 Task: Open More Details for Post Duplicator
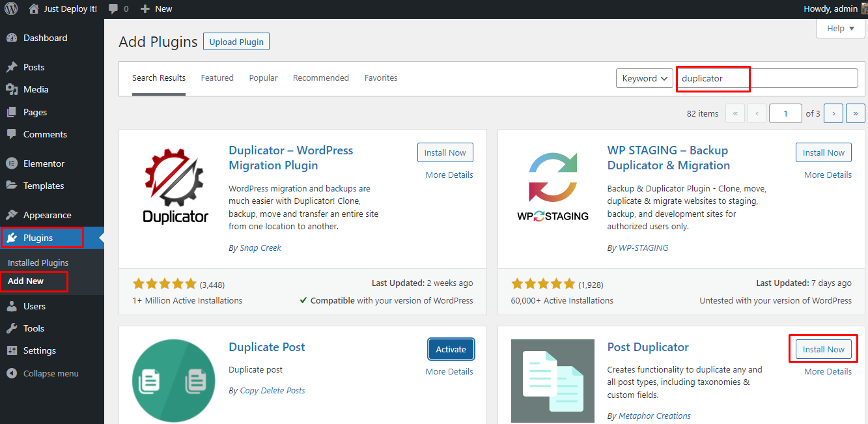click(828, 371)
